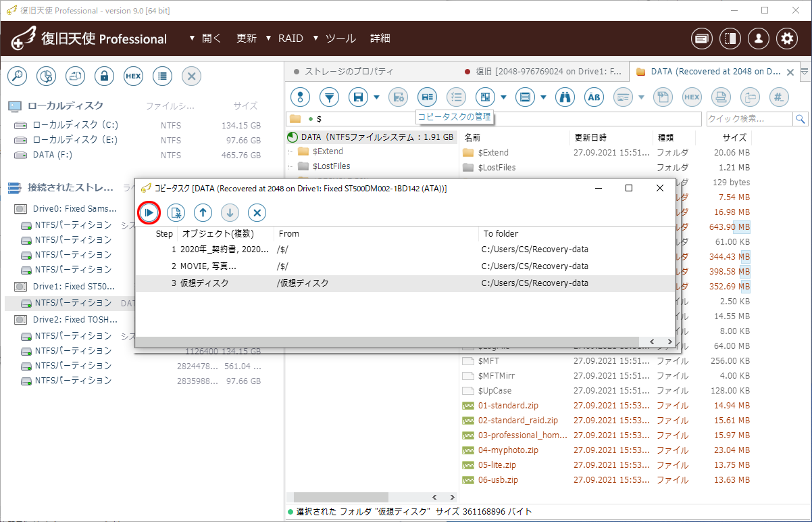Screen dimensions: 812x522
Task: Select Drive1: Fixed ST50... storage
Action: [74, 286]
